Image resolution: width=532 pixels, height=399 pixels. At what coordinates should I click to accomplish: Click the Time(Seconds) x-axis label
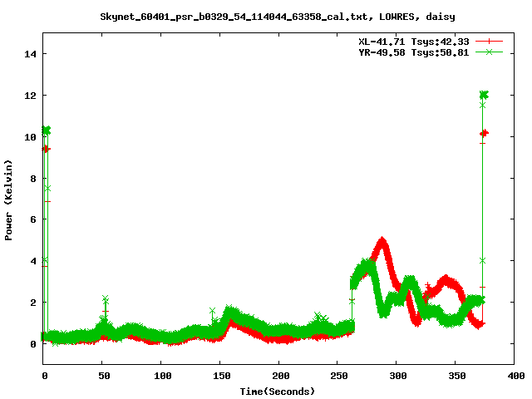click(x=277, y=392)
